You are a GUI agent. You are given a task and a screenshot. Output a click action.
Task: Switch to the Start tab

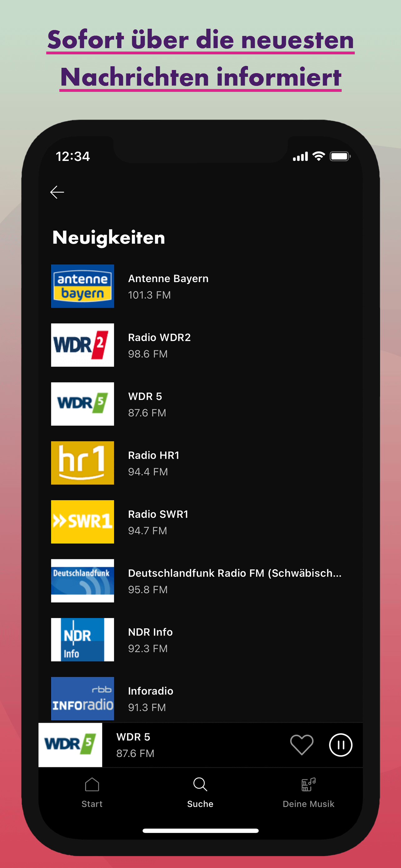click(x=92, y=793)
